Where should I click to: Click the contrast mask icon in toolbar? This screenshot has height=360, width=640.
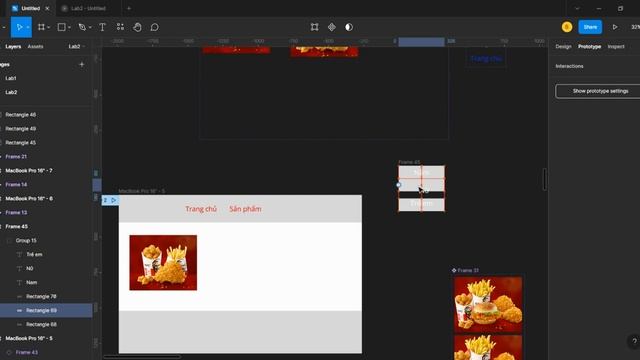click(349, 27)
